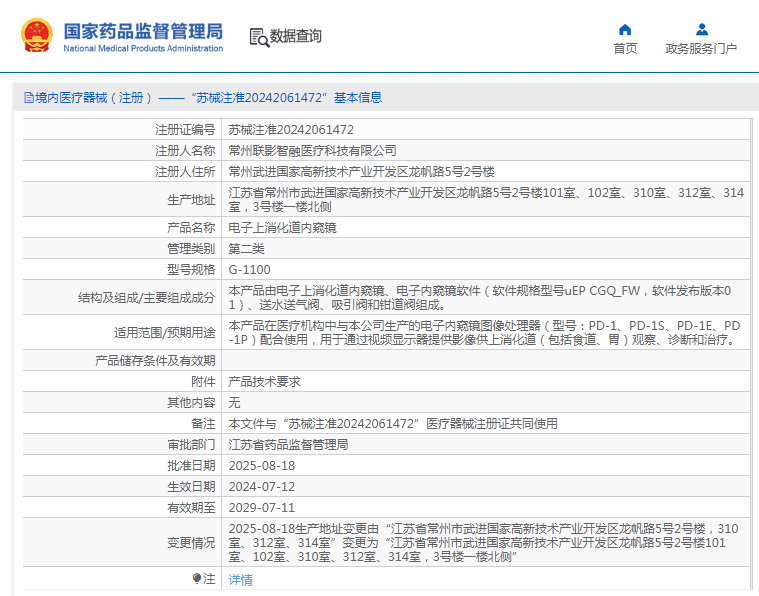Open 政务服务门户 in the top navigation
This screenshot has width=759, height=596.
click(701, 49)
